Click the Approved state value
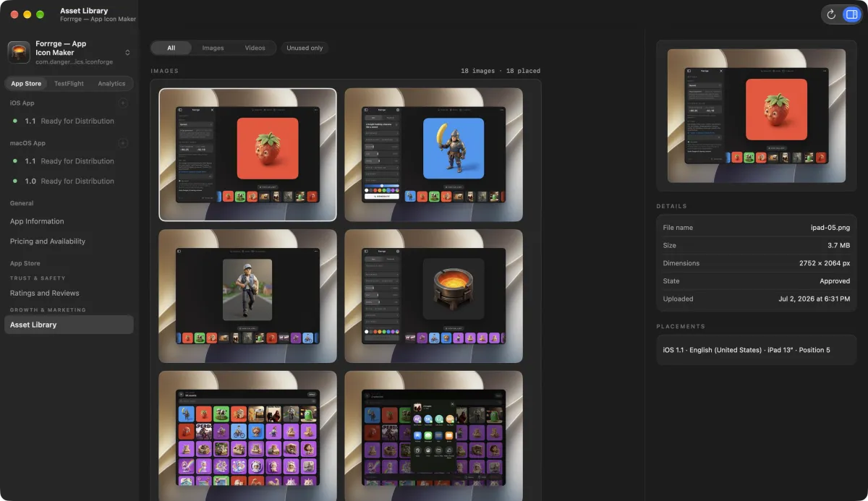The image size is (868, 501). click(835, 281)
